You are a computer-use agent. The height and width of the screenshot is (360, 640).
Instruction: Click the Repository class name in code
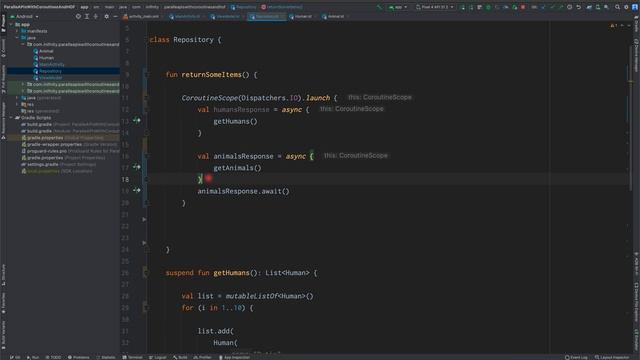[193, 40]
